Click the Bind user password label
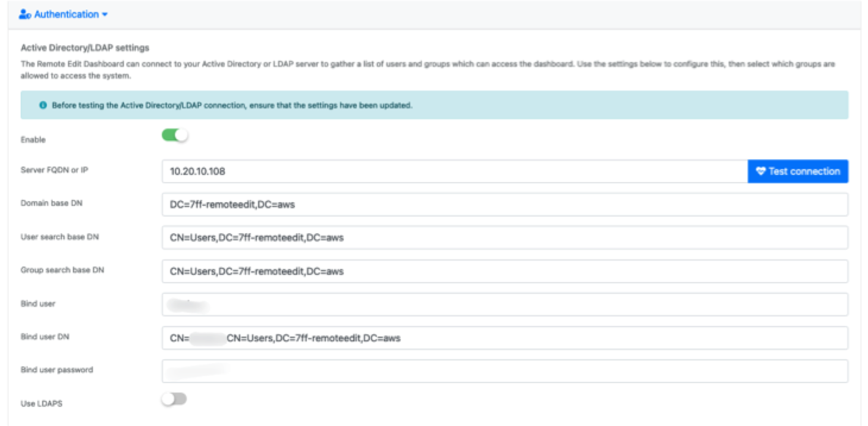Screen dimensions: 868x426 57,370
